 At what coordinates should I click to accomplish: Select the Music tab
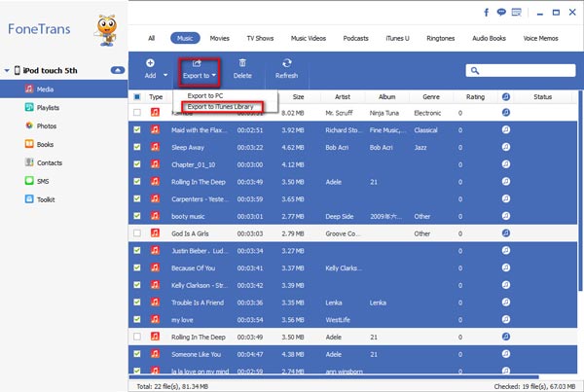tap(185, 38)
